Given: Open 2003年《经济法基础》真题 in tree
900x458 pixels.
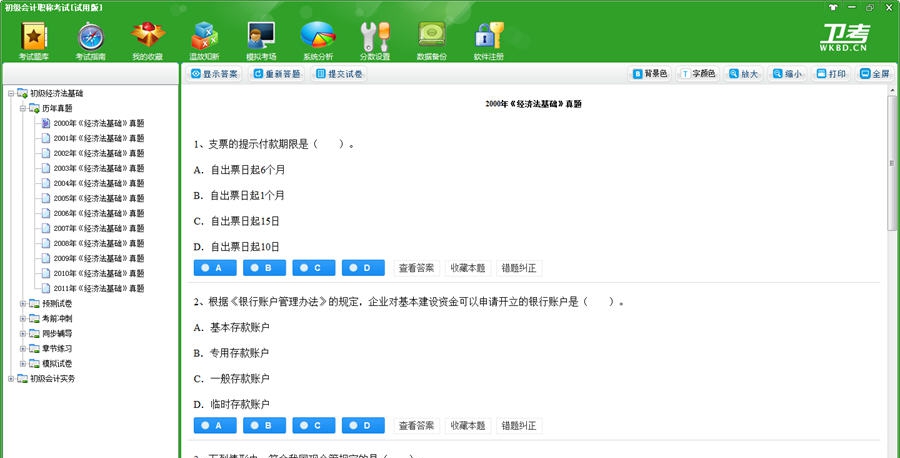Looking at the screenshot, I should 99,168.
